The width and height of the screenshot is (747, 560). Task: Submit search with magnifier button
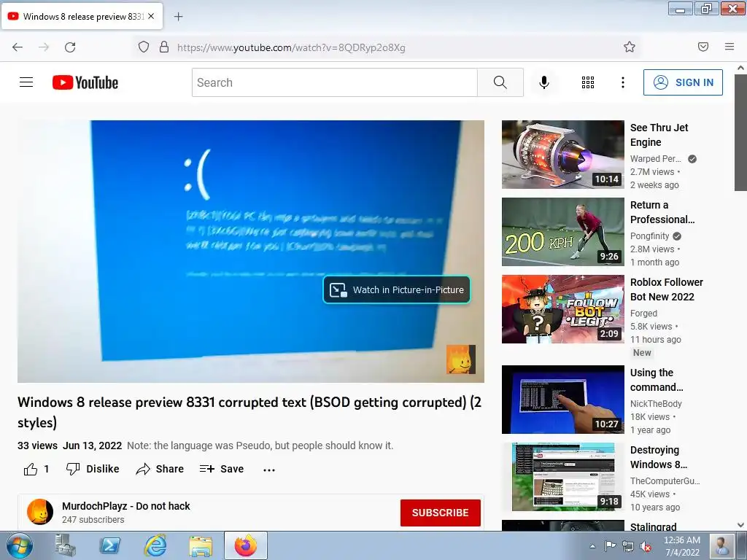pyautogui.click(x=500, y=82)
